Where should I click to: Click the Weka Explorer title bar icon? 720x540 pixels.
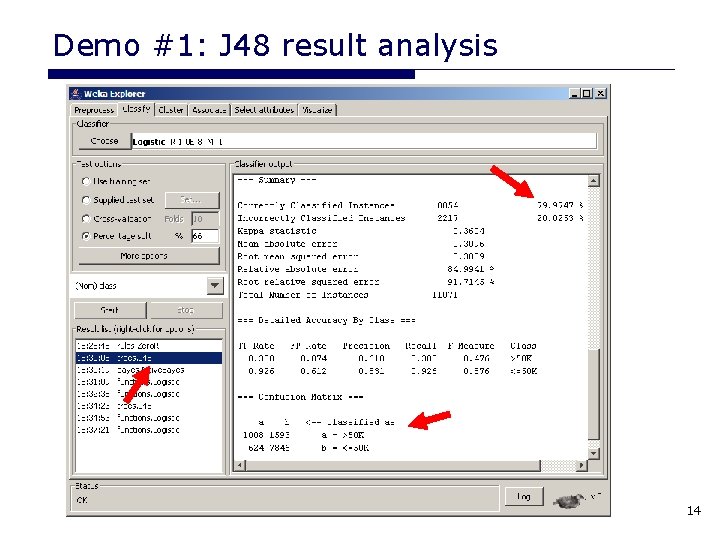(x=76, y=93)
